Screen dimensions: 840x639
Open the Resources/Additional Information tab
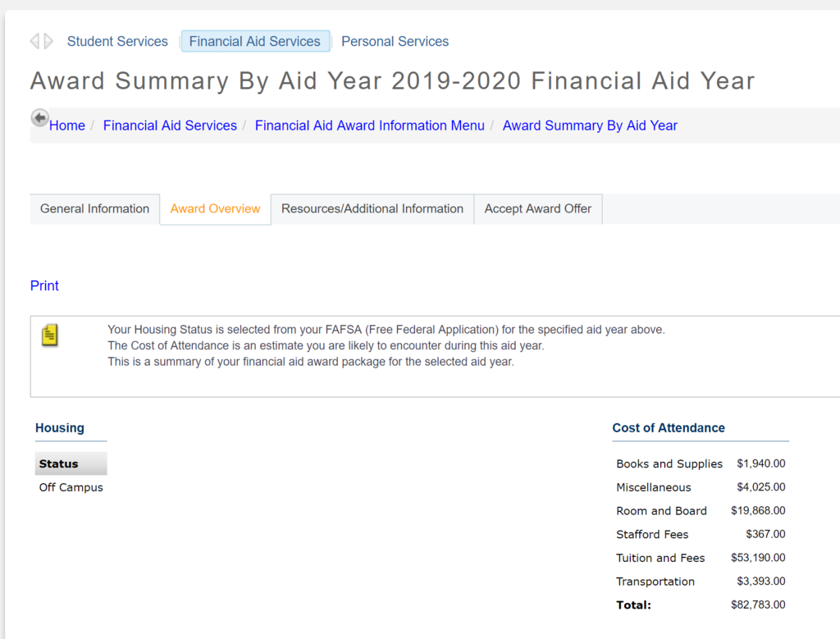tap(372, 208)
